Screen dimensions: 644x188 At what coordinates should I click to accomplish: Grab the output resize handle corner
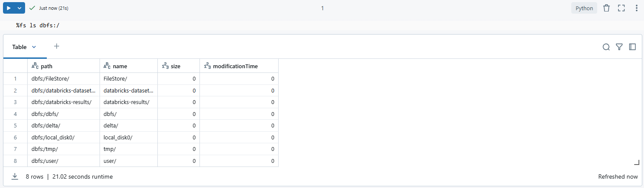[637, 162]
